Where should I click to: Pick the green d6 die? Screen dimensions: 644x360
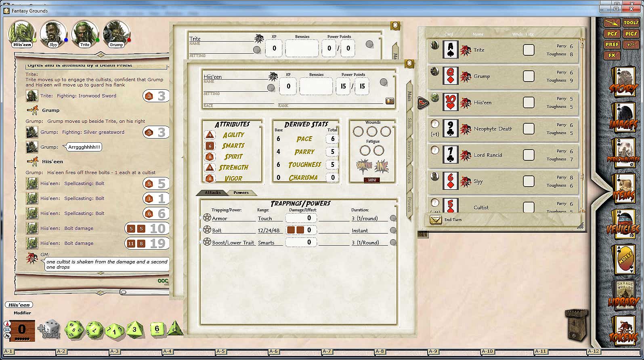157,329
